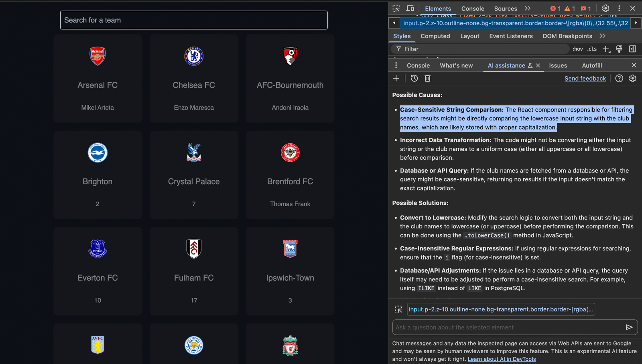Toggle the .cls element classes option
642x364 pixels.
point(592,49)
